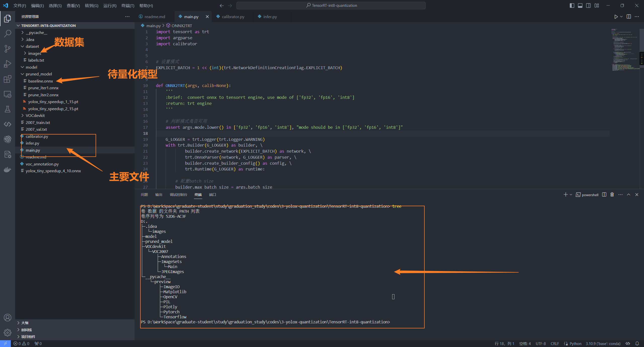This screenshot has width=644, height=347.
Task: Click the Run Python File play button
Action: pyautogui.click(x=616, y=17)
